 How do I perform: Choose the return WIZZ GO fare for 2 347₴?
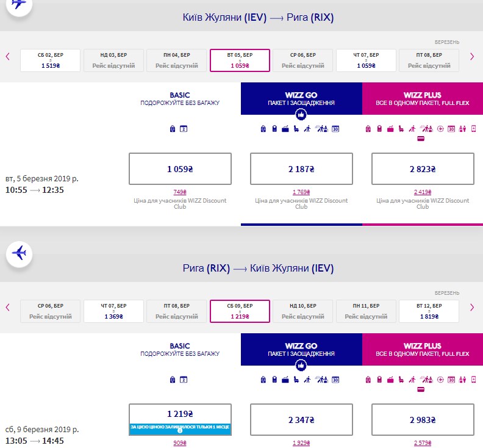pos(301,420)
